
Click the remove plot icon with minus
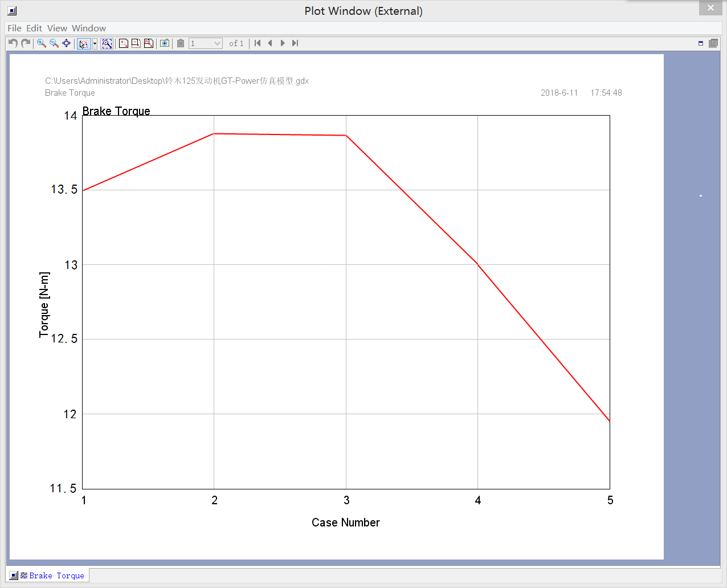pos(136,43)
